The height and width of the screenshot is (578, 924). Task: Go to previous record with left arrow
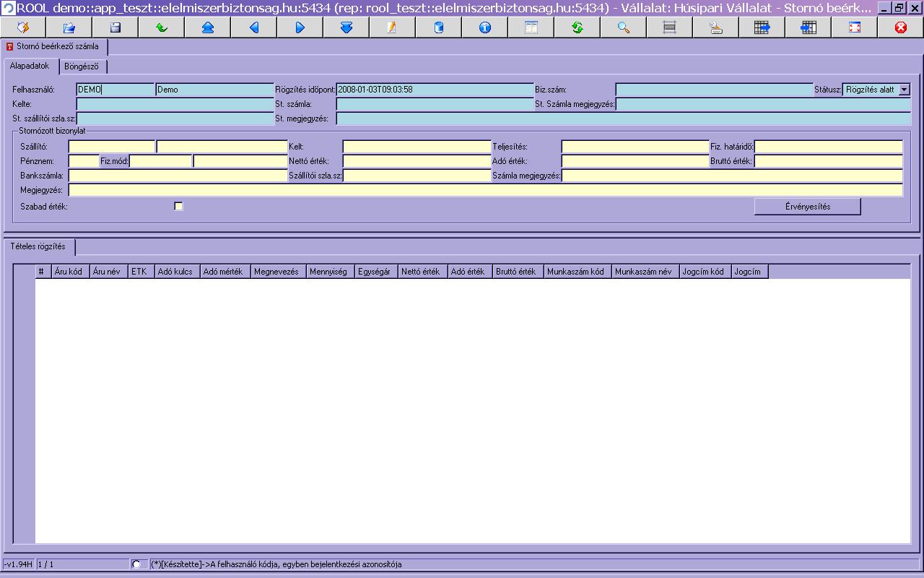(254, 27)
